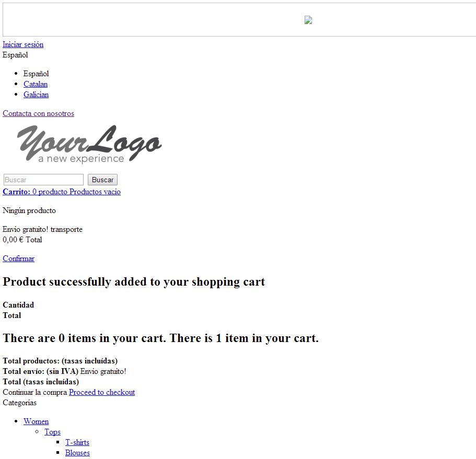Click Continuar la compra text

(x=34, y=392)
